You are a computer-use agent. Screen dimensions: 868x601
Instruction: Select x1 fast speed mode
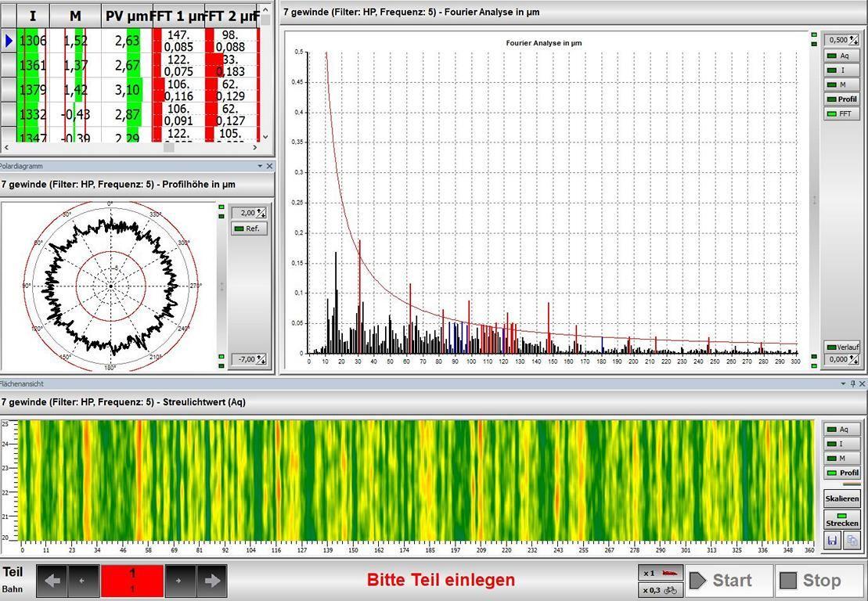point(661,573)
